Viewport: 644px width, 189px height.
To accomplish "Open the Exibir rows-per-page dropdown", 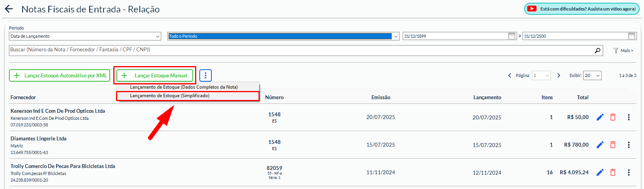I will pos(592,75).
